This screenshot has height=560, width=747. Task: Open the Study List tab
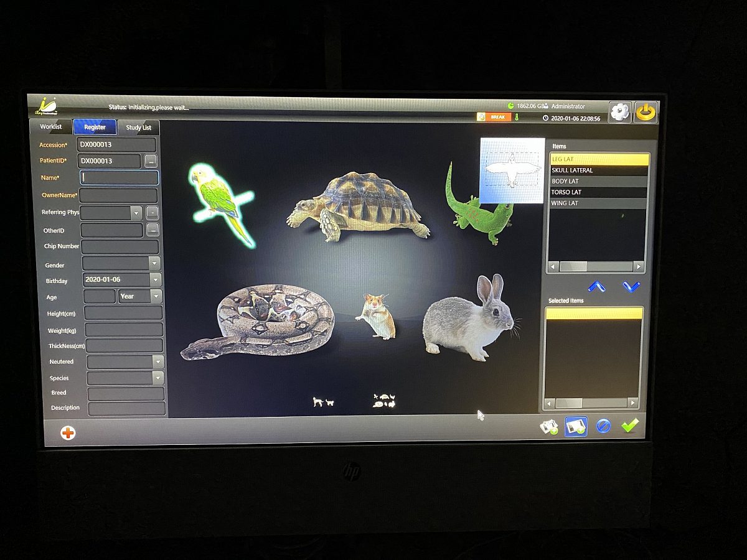pyautogui.click(x=138, y=128)
